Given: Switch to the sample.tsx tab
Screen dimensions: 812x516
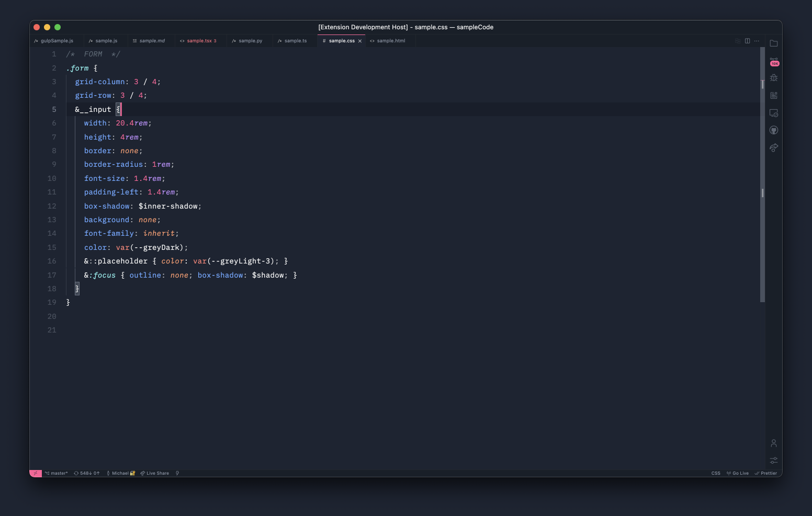Looking at the screenshot, I should (x=199, y=41).
